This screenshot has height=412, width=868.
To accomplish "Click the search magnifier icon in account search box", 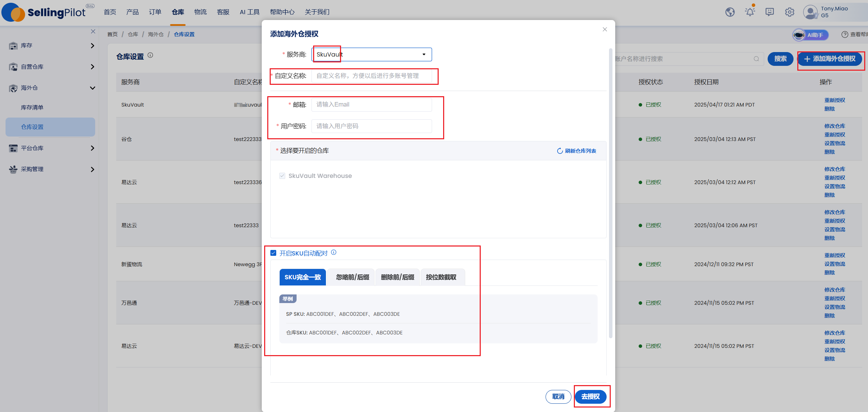I will [x=756, y=59].
